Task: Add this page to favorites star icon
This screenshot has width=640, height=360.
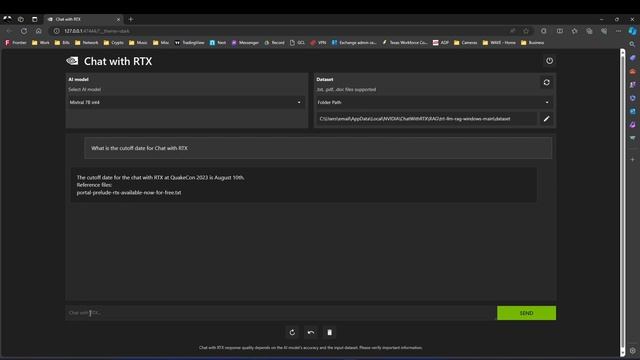Action: pyautogui.click(x=526, y=31)
